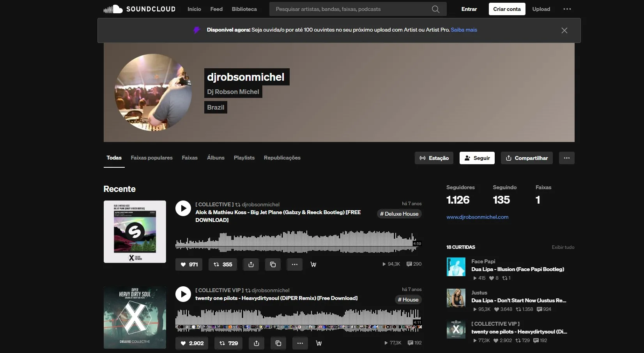Open the [COLLECTIVE] artist link
This screenshot has width=644, height=353.
click(x=215, y=204)
